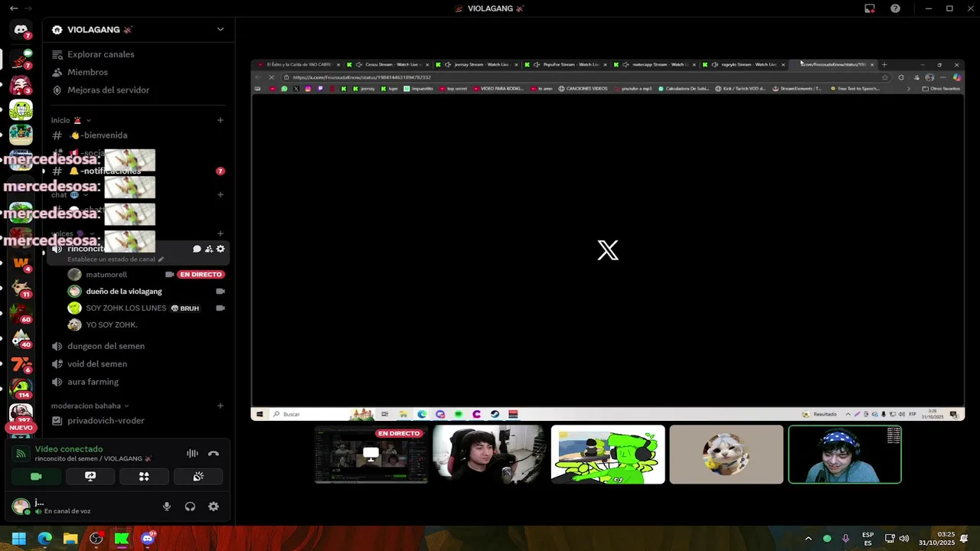
Task: Collapse the inicio category
Action: point(70,120)
